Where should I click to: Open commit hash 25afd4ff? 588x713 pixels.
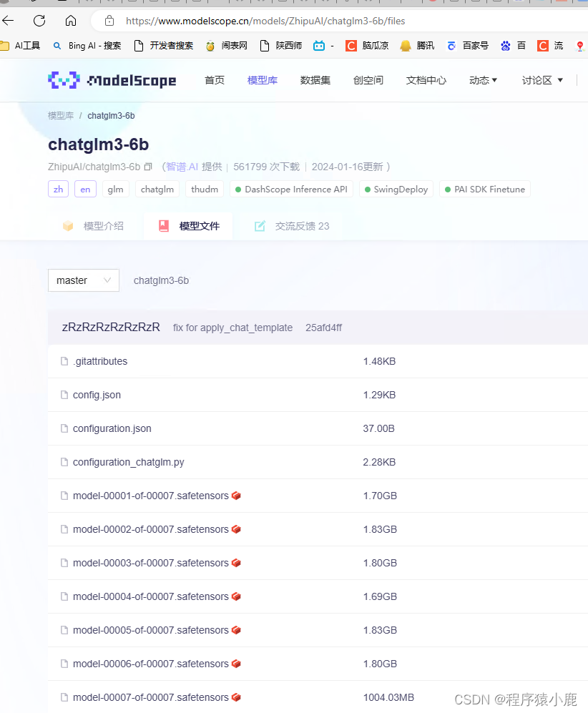click(324, 328)
